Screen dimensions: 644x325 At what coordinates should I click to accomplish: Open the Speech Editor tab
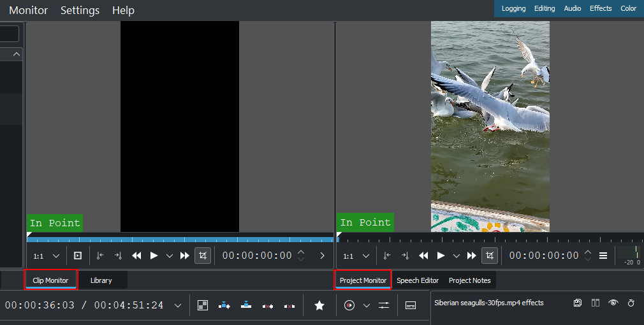pos(418,280)
